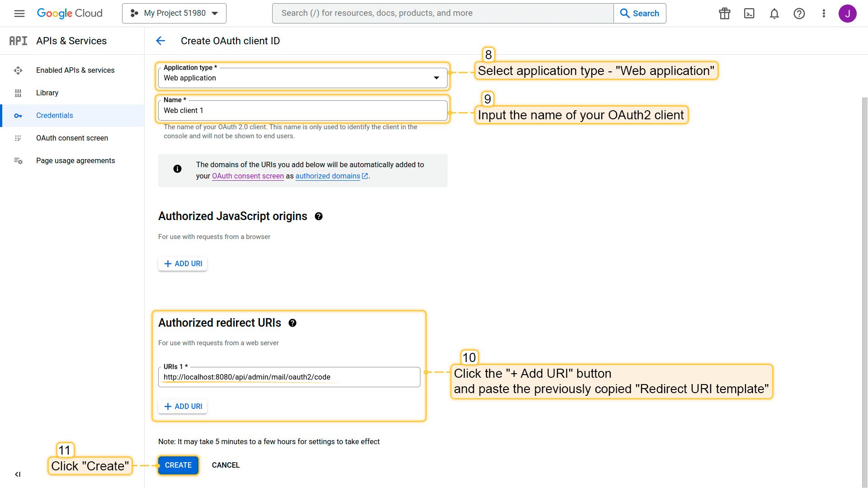Image resolution: width=868 pixels, height=488 pixels.
Task: Click the help question mark in top bar
Action: (x=799, y=14)
